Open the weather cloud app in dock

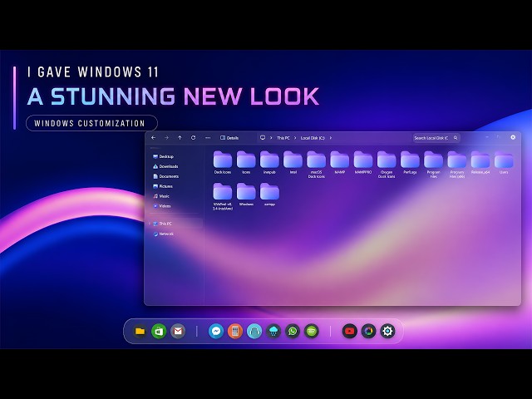pos(273,331)
